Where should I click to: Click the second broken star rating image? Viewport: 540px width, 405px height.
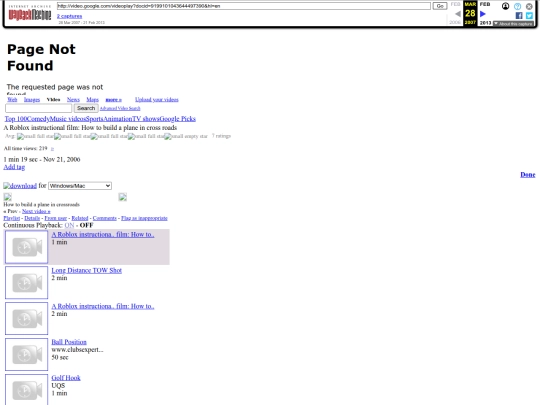(72, 136)
